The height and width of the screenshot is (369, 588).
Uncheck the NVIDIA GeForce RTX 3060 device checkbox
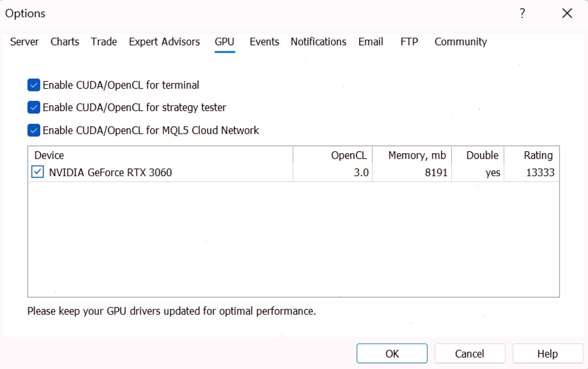37,172
